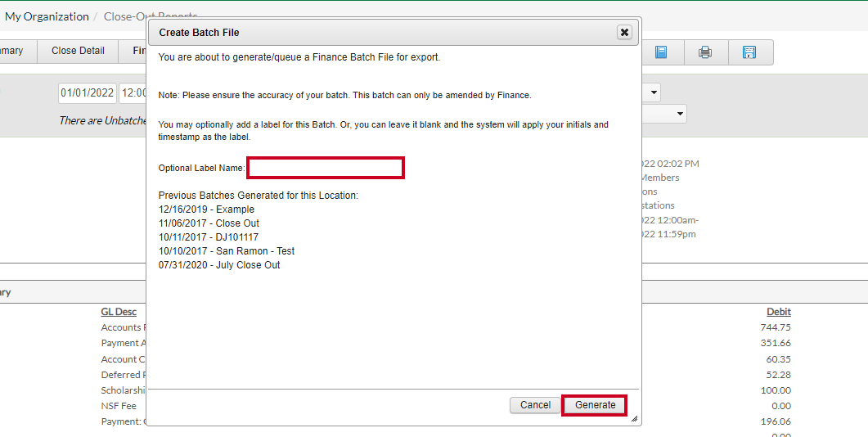
Task: Click the 12:00 time field
Action: click(x=133, y=92)
